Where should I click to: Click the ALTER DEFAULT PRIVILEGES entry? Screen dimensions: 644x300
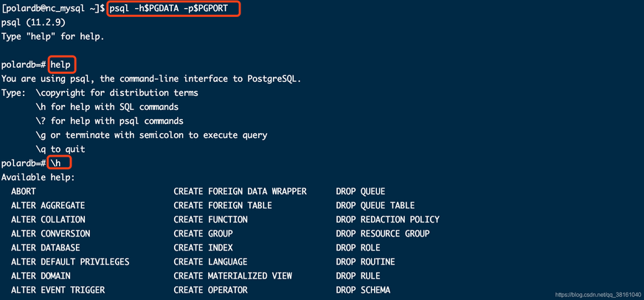(70, 262)
